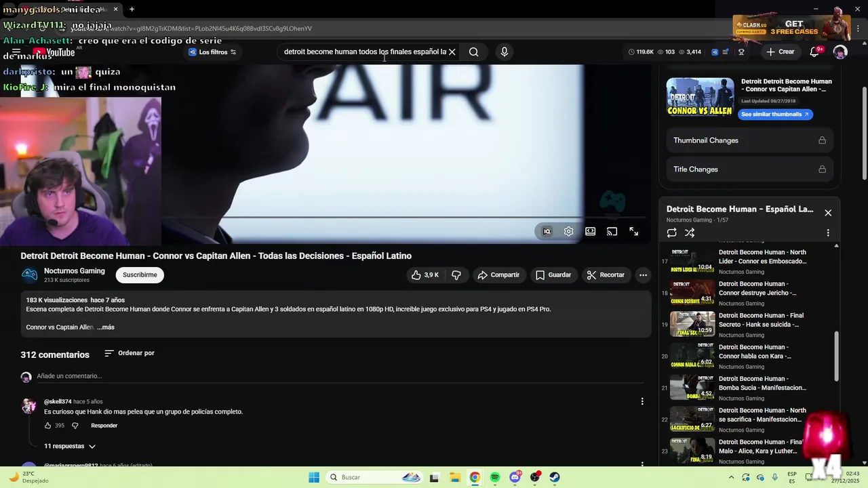The width and height of the screenshot is (868, 488).
Task: Like the @skell374 comment
Action: click(48, 426)
